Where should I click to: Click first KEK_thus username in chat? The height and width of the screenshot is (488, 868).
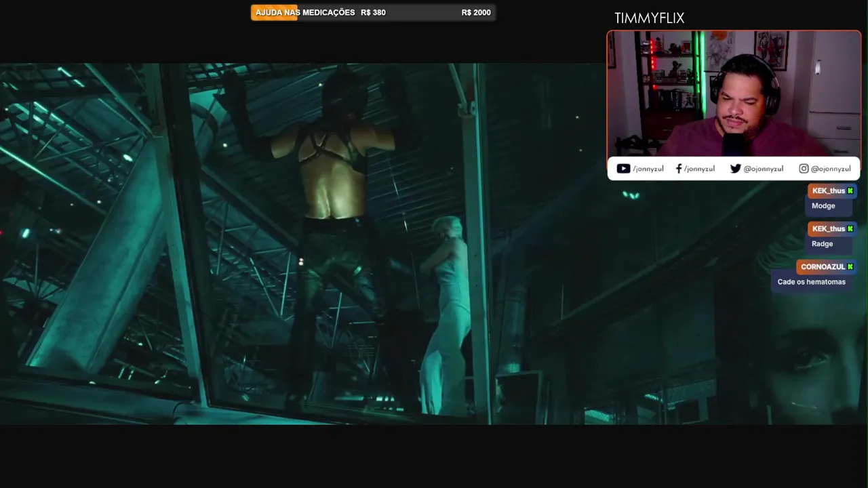(x=829, y=191)
